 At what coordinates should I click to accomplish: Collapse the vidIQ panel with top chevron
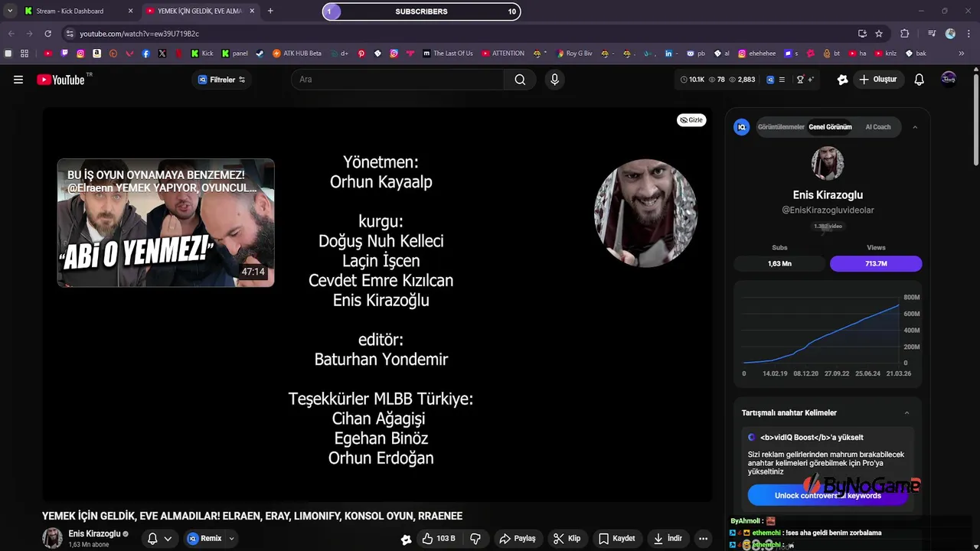pos(915,127)
